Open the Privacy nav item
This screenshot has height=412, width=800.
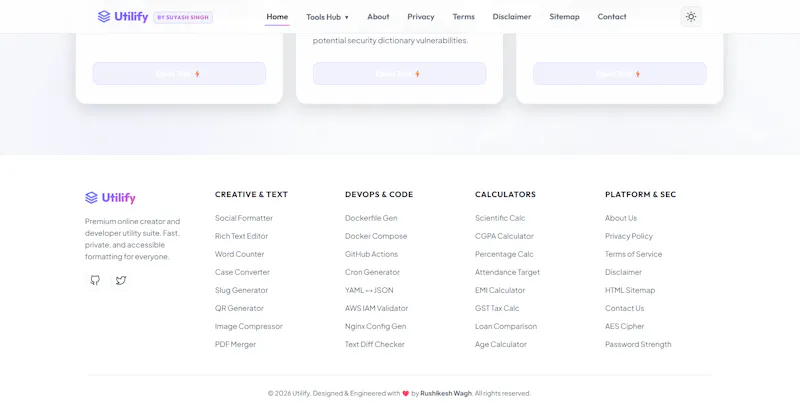pyautogui.click(x=420, y=17)
